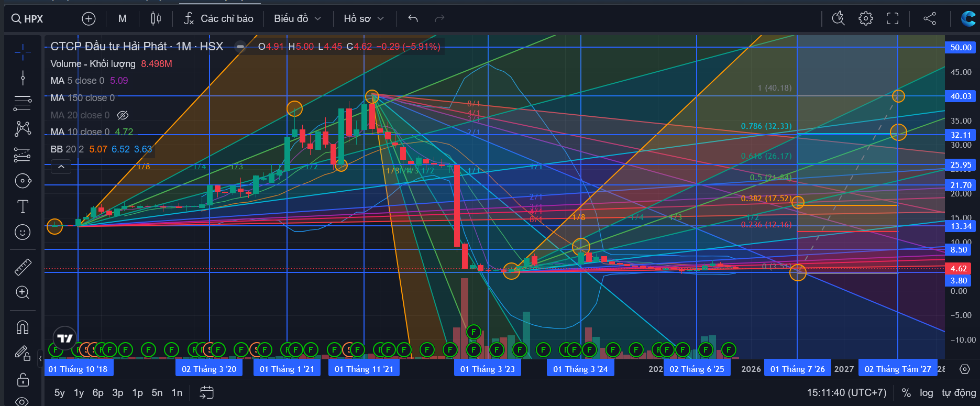This screenshot has height=406, width=980.
Task: Select the 1y date range
Action: (x=79, y=393)
